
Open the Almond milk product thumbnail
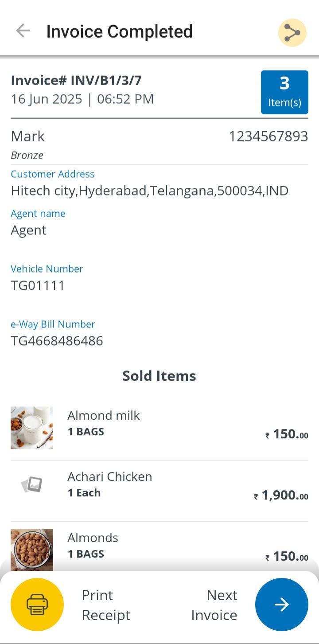pyautogui.click(x=32, y=428)
